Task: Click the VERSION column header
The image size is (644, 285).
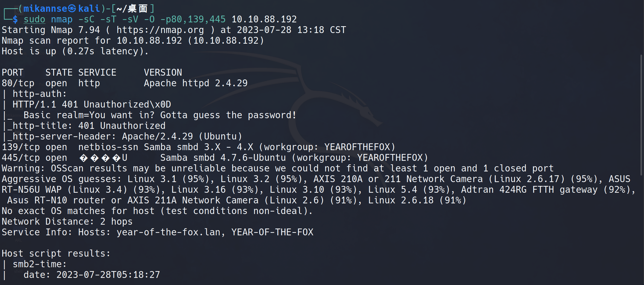Action: [x=163, y=73]
